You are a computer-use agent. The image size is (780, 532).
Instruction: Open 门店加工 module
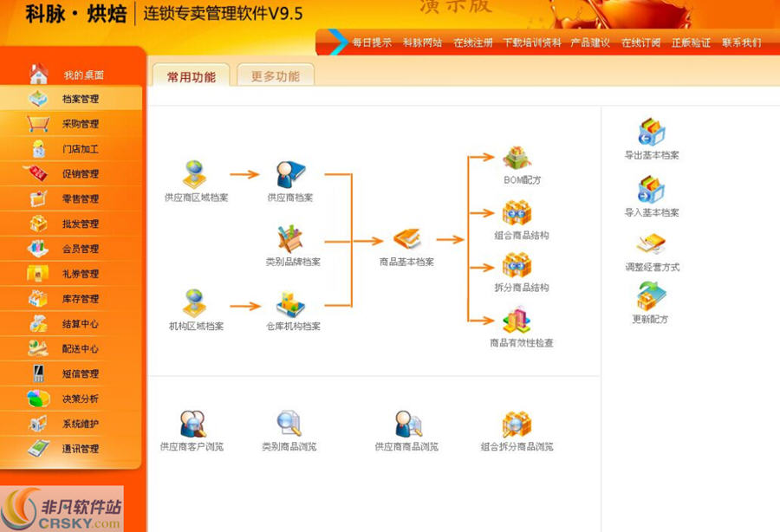pos(71,149)
